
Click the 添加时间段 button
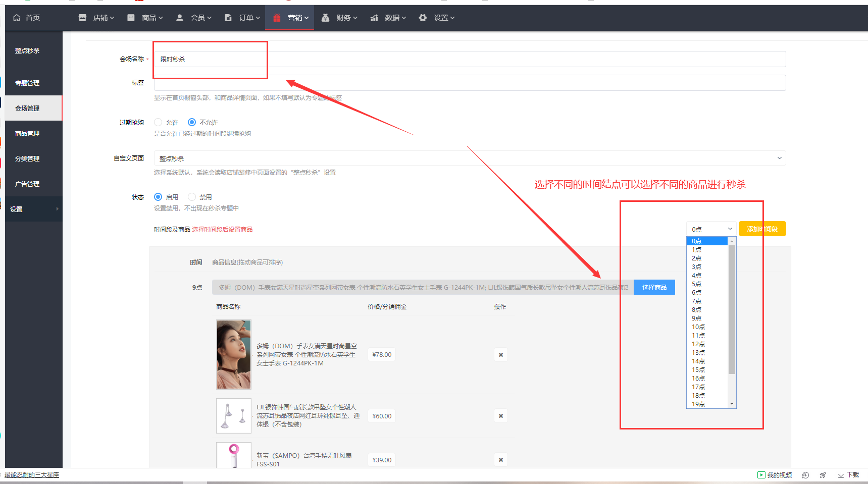pyautogui.click(x=762, y=229)
